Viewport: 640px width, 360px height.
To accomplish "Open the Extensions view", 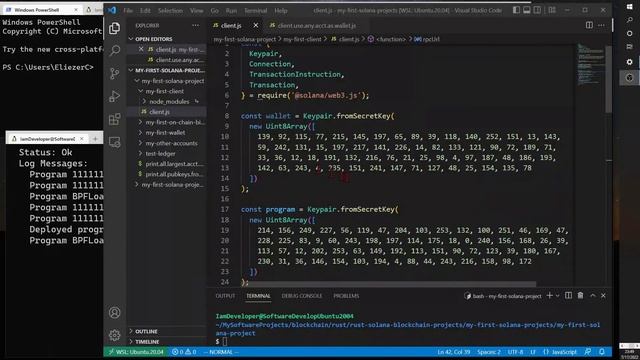I will coord(115,119).
